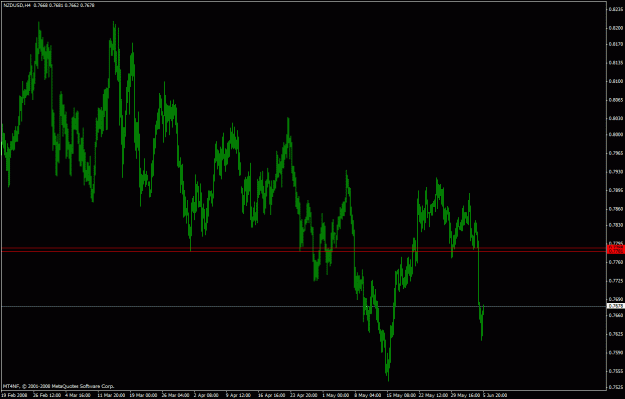The height and width of the screenshot is (399, 625).
Task: Click the 0.7760 price scale label
Action: point(616,262)
